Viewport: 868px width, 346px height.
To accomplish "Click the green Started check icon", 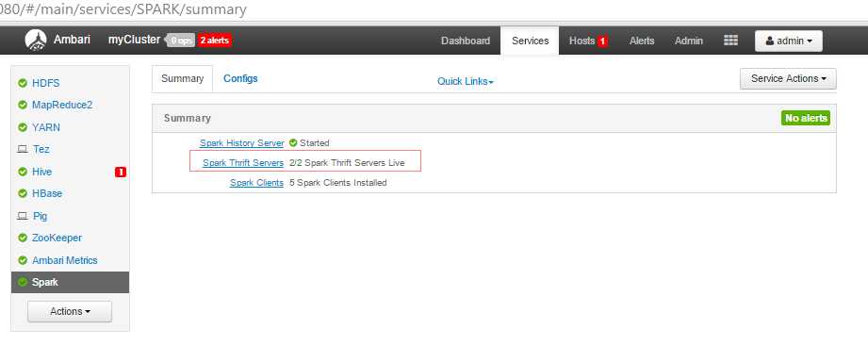I will point(293,142).
